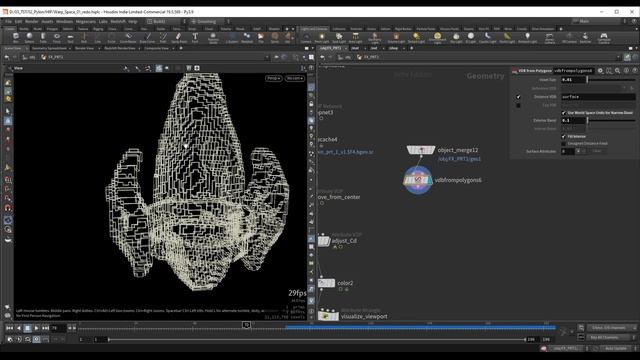Jump to first frame button
This screenshot has width=640, height=360.
click(x=9, y=328)
